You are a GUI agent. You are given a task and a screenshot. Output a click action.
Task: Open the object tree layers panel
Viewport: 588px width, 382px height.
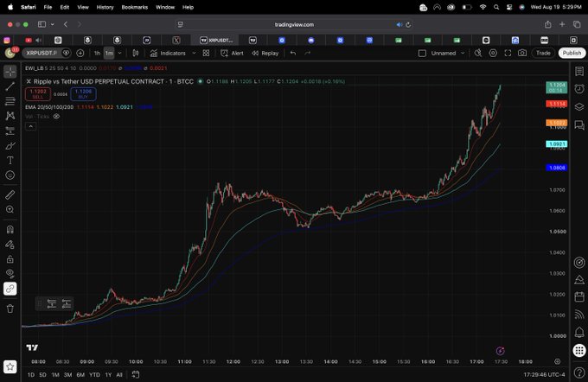tap(579, 107)
